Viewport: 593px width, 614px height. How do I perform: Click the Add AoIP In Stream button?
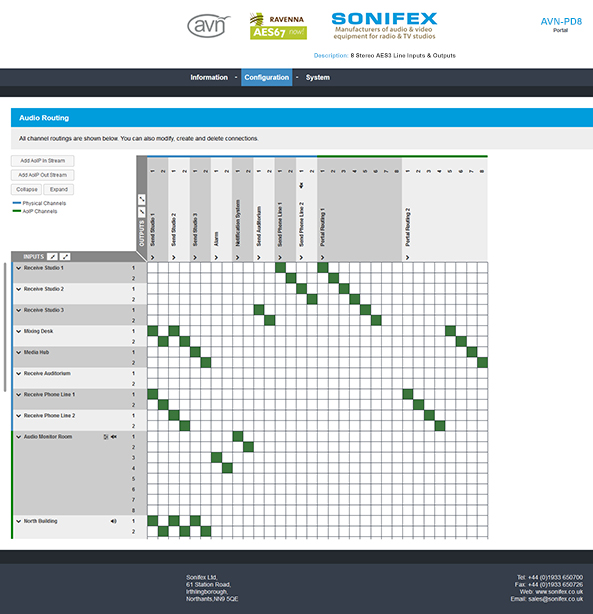click(x=43, y=161)
